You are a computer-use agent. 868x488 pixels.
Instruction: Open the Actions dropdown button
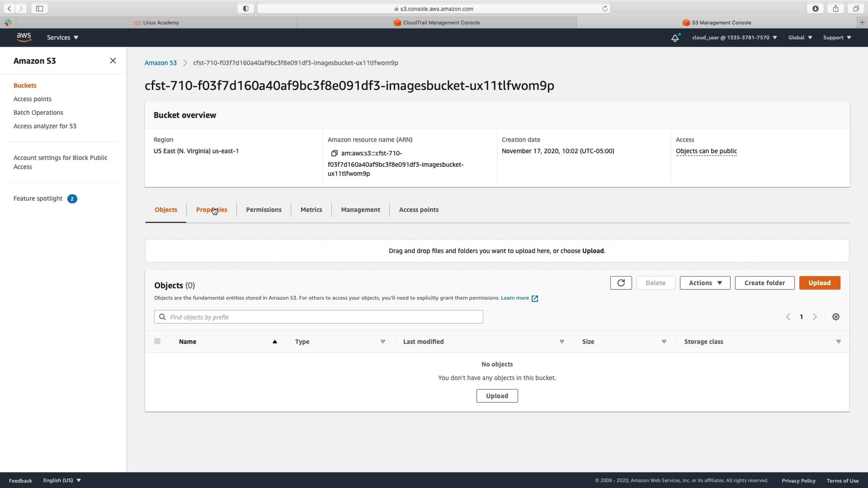[705, 283]
